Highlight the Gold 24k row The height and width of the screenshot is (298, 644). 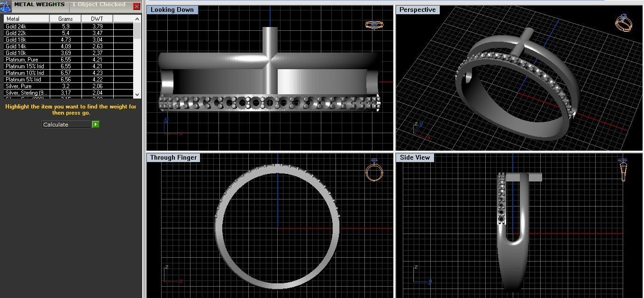[x=69, y=27]
